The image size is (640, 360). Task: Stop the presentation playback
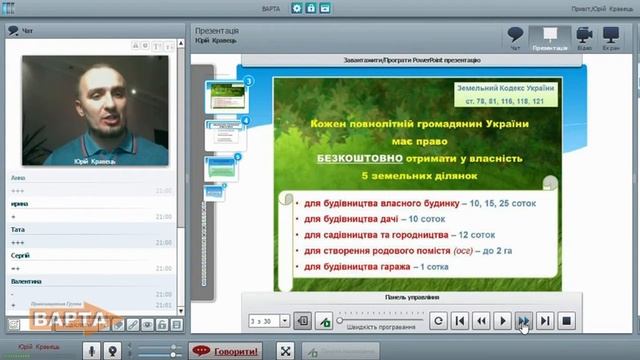[x=566, y=321]
